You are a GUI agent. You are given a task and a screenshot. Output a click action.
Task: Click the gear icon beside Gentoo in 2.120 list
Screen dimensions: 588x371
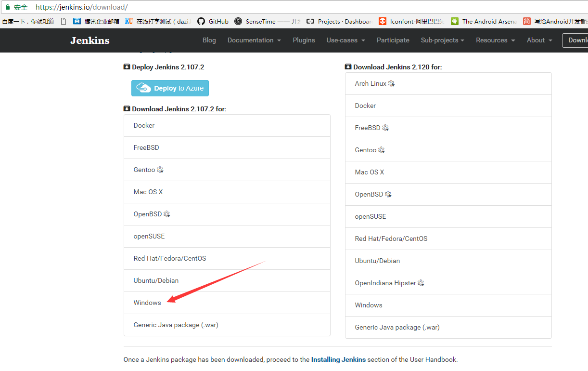382,150
